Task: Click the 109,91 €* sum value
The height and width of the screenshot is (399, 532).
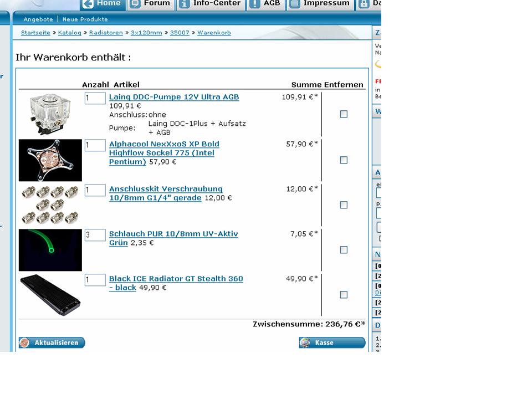Action: [300, 97]
